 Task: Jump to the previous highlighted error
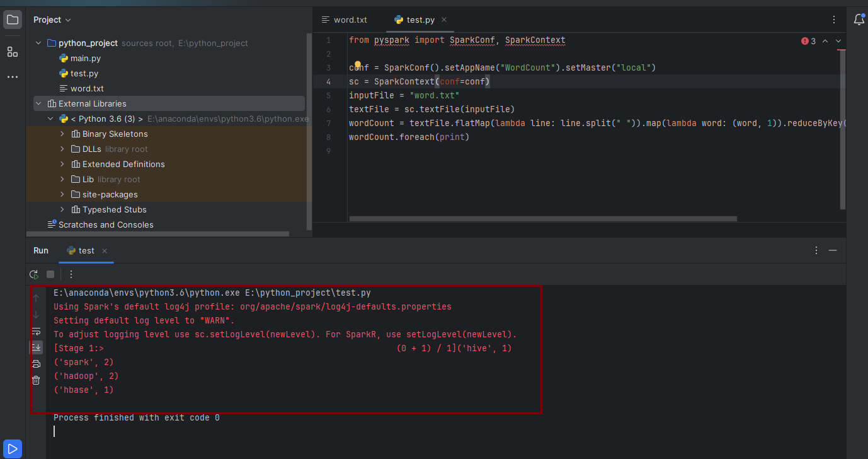(x=825, y=41)
